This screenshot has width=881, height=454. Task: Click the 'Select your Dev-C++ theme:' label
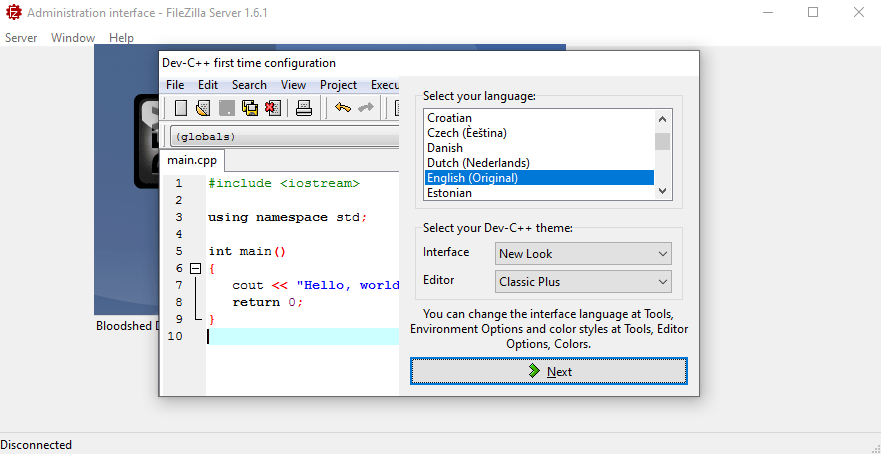click(x=498, y=228)
